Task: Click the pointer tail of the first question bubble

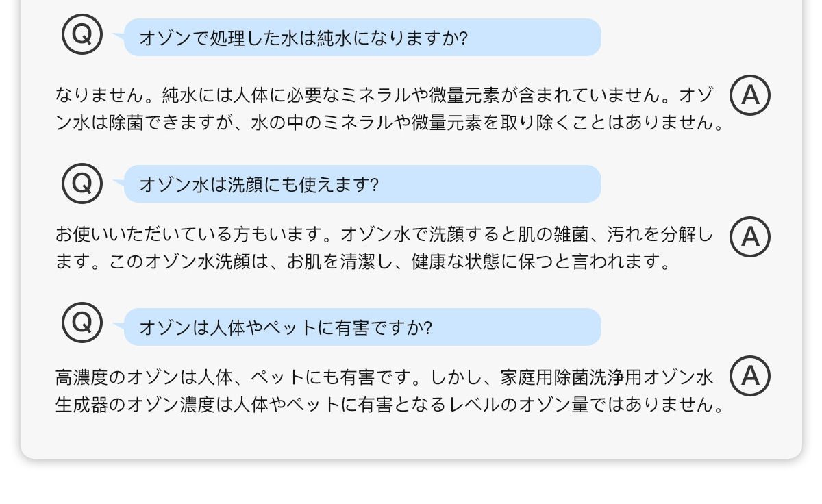Action: [x=119, y=35]
